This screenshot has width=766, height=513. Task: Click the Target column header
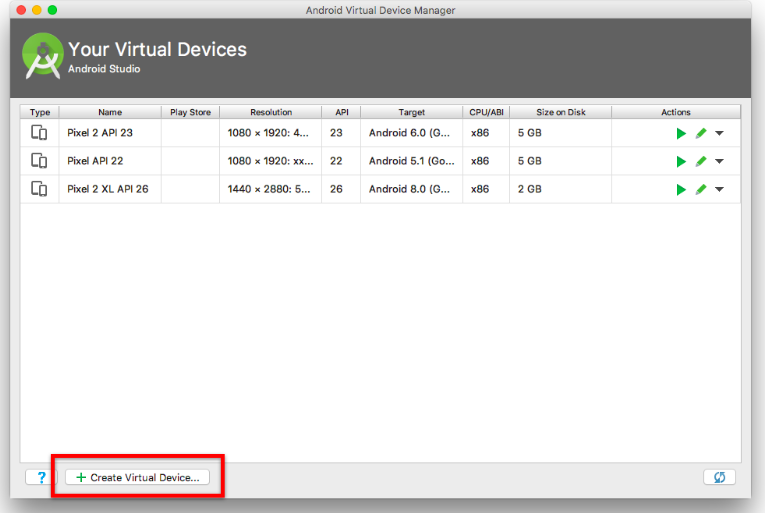[411, 112]
